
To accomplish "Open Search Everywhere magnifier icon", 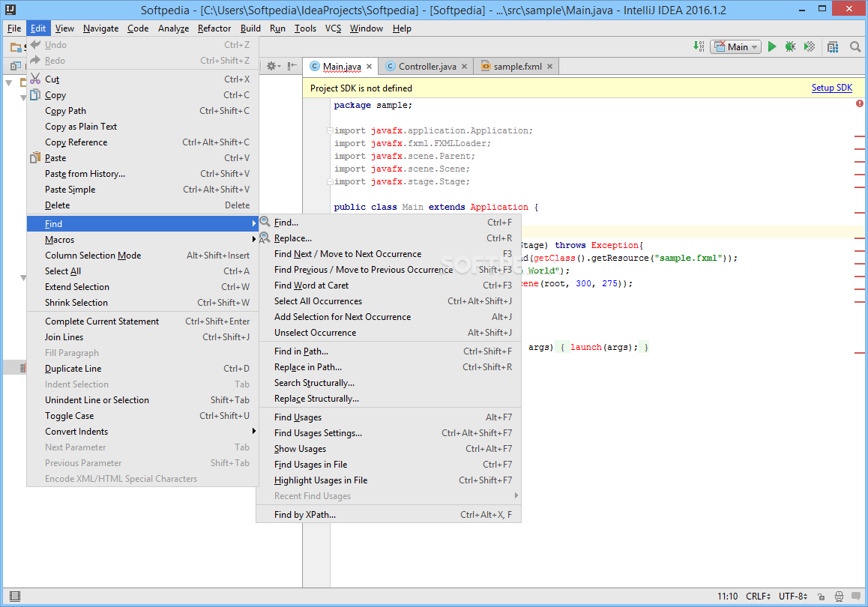I will (x=855, y=46).
